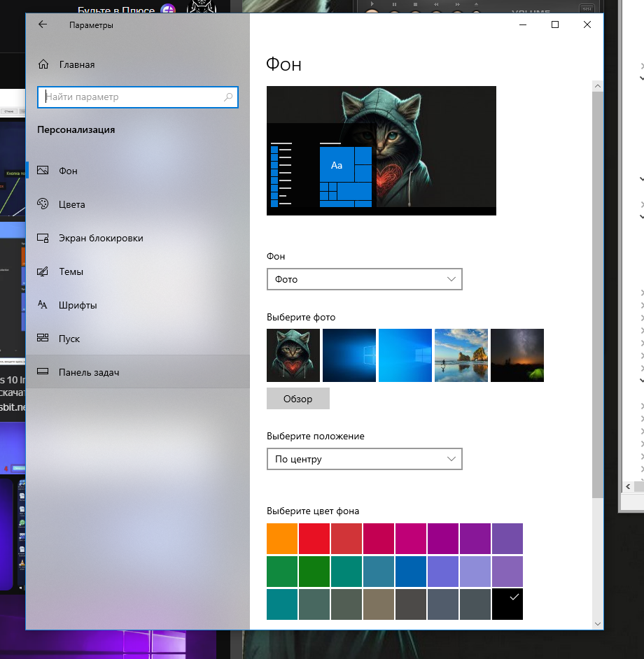Click the Найти параметр search field
Image resolution: width=644 pixels, height=659 pixels.
[137, 97]
